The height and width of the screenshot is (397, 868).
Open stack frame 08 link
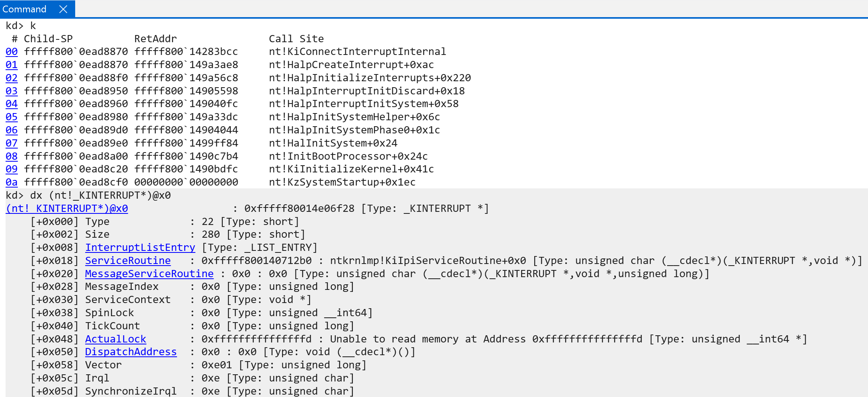point(12,156)
